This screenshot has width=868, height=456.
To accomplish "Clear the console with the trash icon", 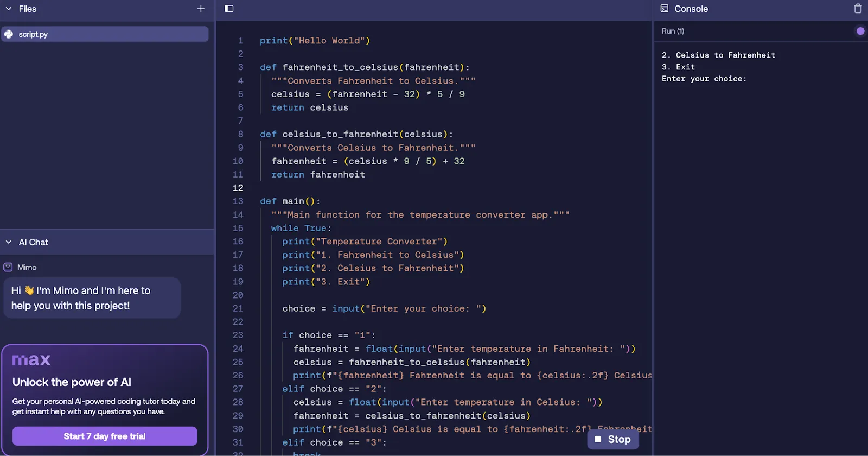I will point(858,9).
